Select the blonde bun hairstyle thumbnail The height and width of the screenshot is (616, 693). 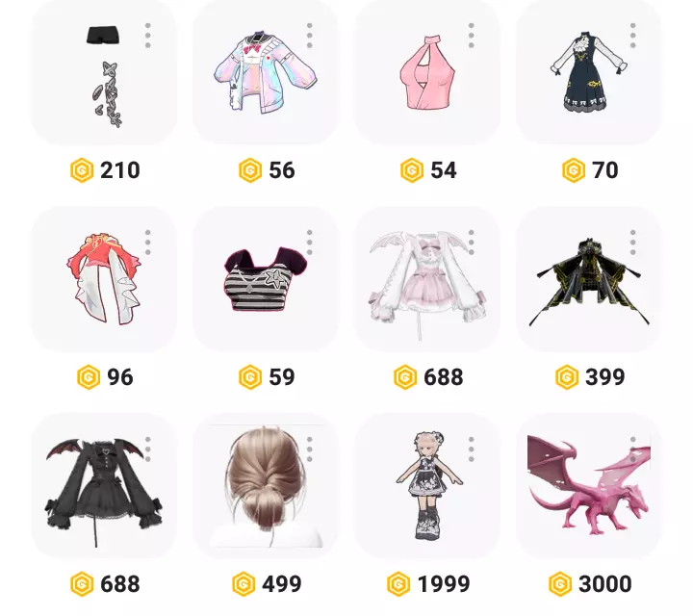pyautogui.click(x=266, y=486)
